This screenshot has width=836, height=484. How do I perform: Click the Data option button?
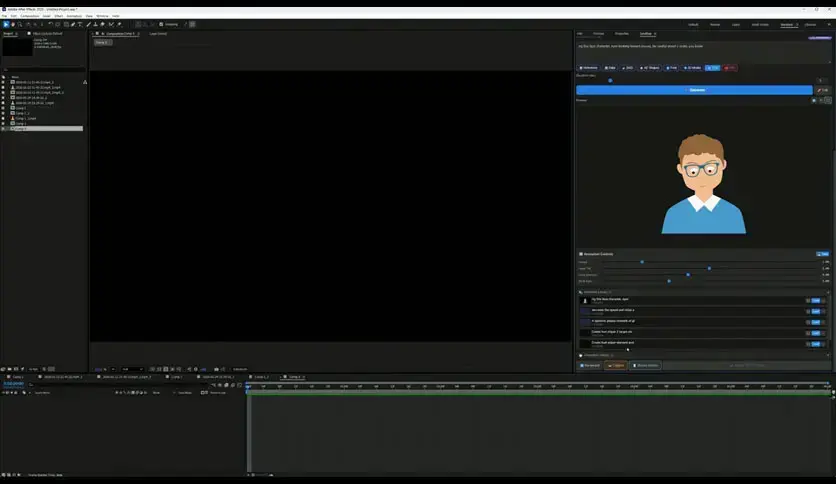pyautogui.click(x=610, y=68)
